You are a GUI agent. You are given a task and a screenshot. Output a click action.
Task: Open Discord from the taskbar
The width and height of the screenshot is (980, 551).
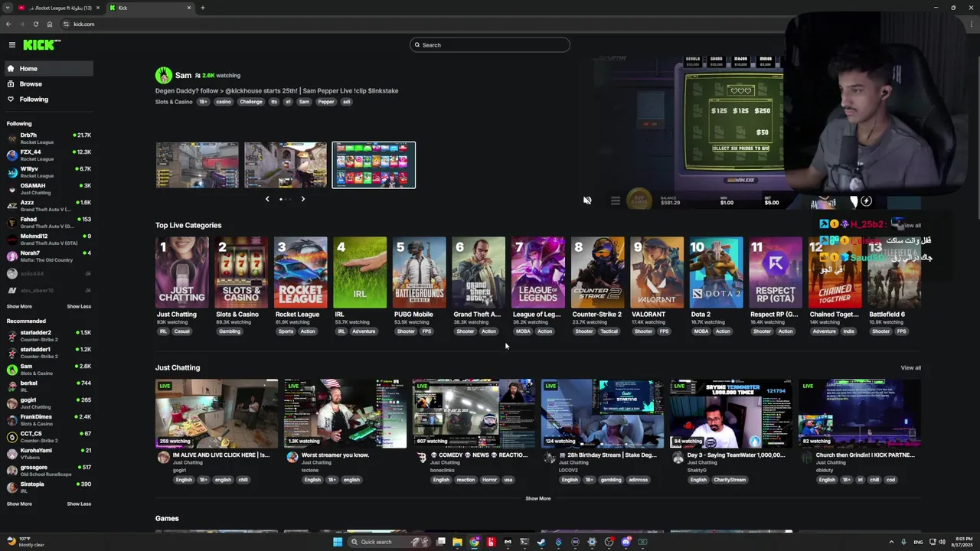click(626, 542)
